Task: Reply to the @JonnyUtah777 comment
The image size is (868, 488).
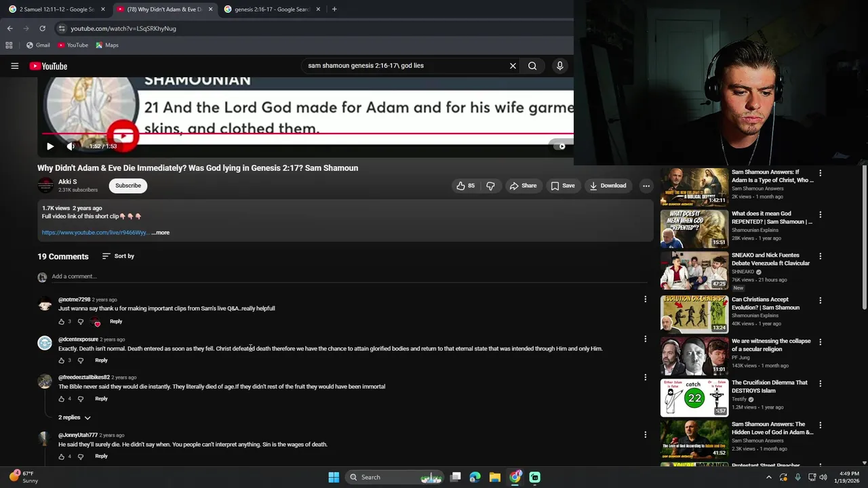Action: [x=101, y=456]
